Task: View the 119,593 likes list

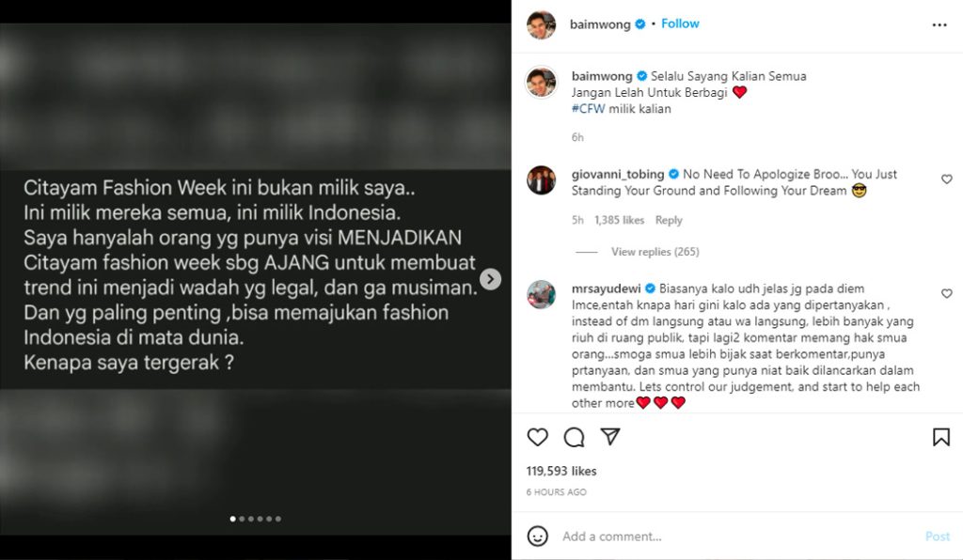Action: coord(561,471)
